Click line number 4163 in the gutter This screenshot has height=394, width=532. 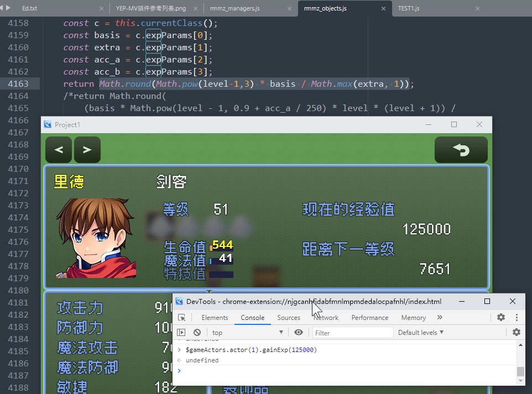pos(18,84)
